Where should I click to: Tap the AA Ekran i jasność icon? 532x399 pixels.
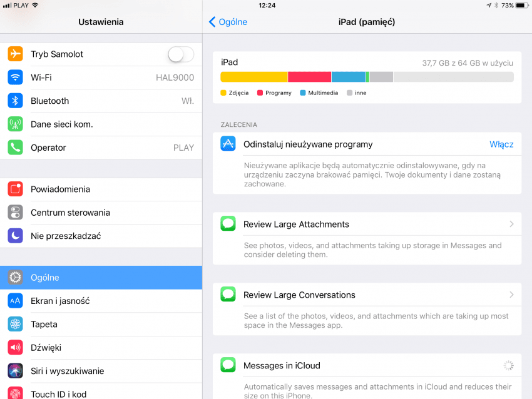15,301
